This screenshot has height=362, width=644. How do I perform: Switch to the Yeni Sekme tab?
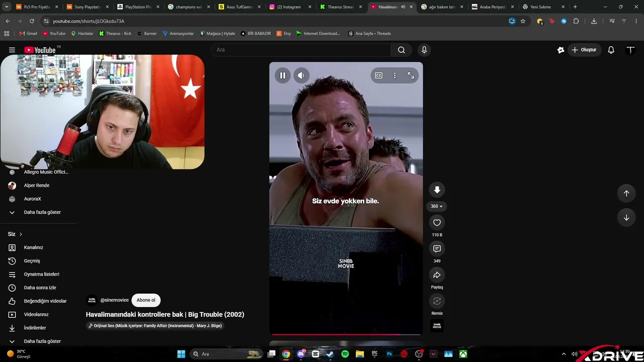pos(543,7)
